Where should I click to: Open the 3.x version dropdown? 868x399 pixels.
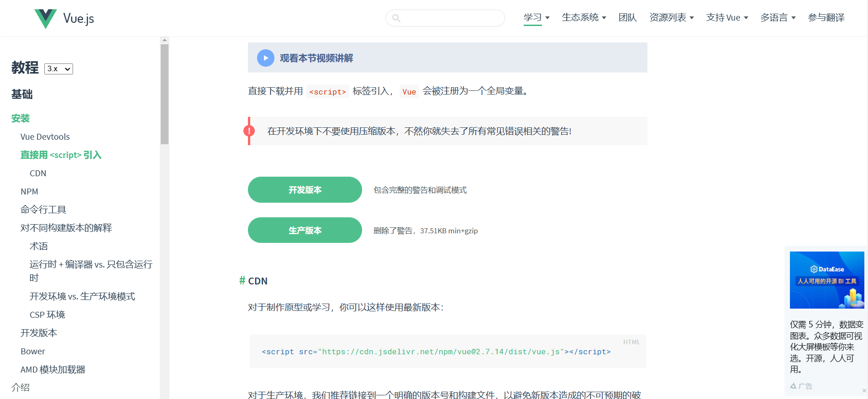pos(58,69)
